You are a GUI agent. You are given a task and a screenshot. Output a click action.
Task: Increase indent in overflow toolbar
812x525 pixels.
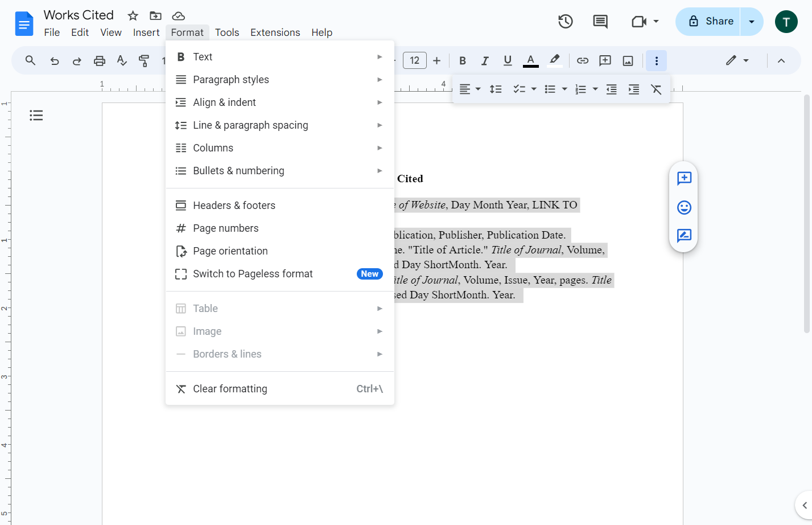click(634, 89)
